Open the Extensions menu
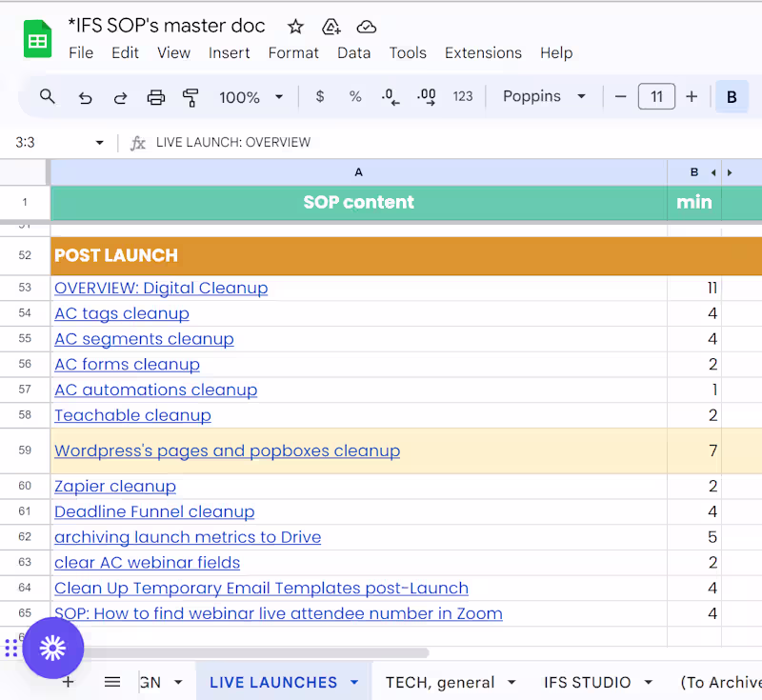762x700 pixels. [483, 52]
